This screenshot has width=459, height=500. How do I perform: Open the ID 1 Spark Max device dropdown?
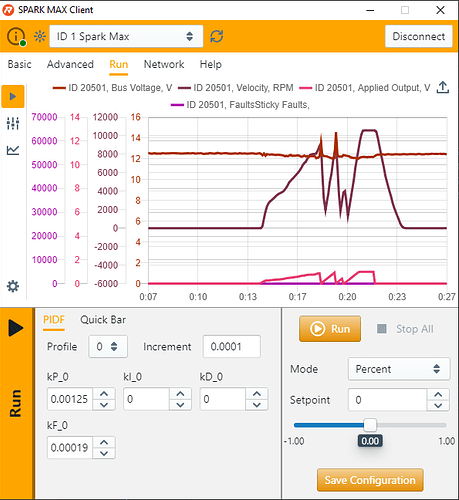(126, 36)
